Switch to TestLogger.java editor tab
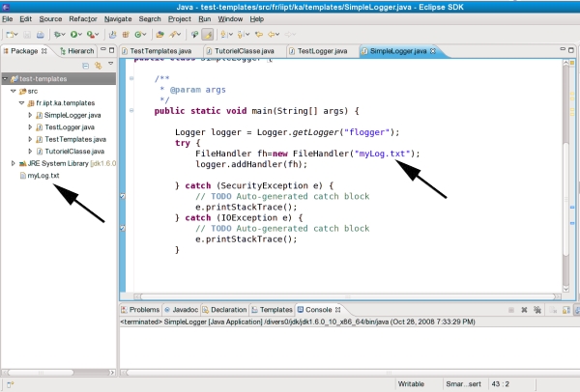 320,50
